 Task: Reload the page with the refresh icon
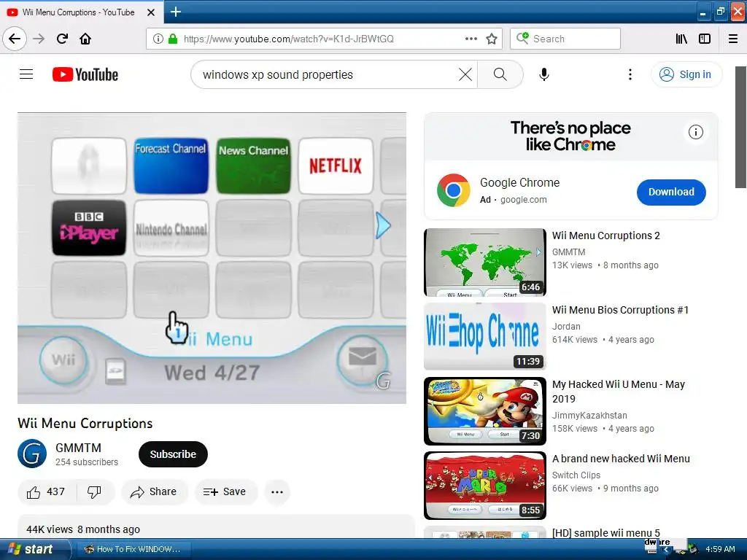click(x=62, y=39)
